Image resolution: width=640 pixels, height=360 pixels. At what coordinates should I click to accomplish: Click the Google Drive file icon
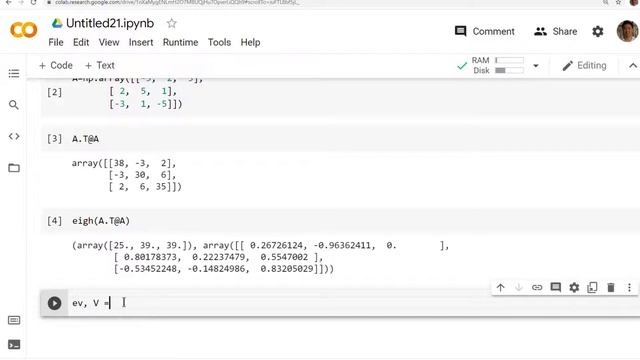pyautogui.click(x=57, y=23)
